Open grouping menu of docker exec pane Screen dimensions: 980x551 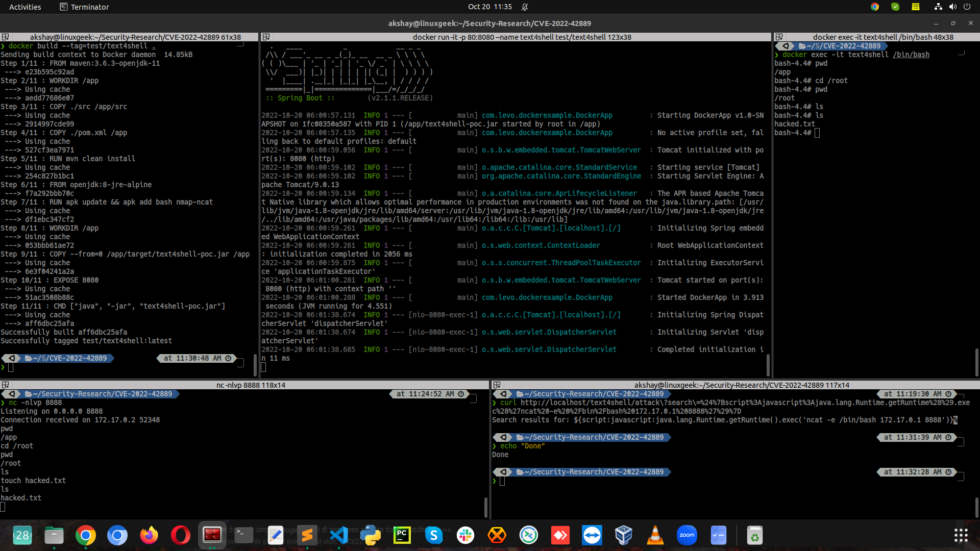[779, 37]
